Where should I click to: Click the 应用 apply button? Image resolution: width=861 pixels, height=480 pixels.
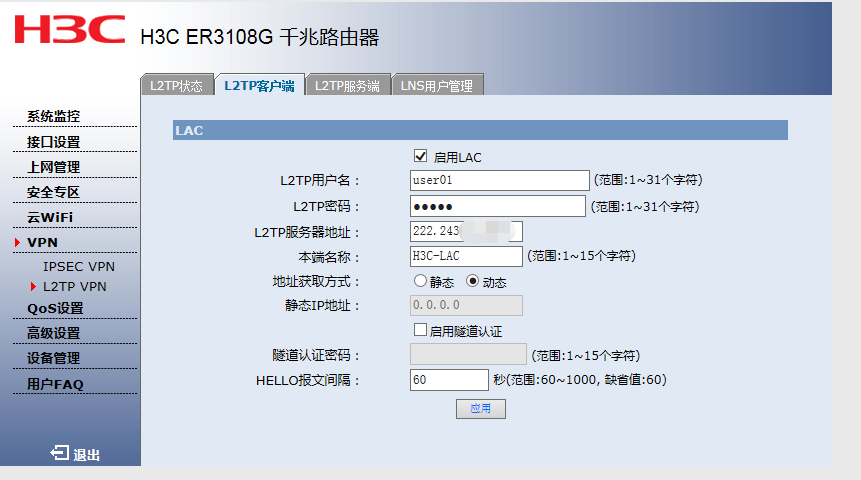[x=480, y=408]
